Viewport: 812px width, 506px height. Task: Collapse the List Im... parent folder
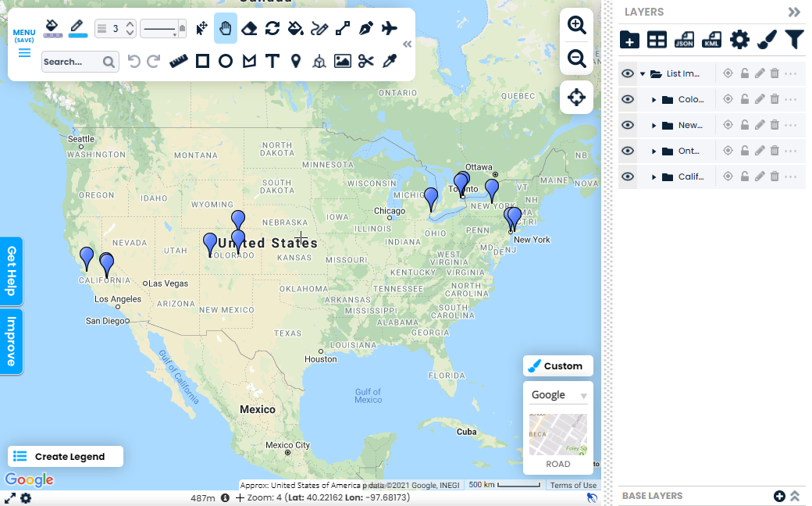[x=643, y=74]
